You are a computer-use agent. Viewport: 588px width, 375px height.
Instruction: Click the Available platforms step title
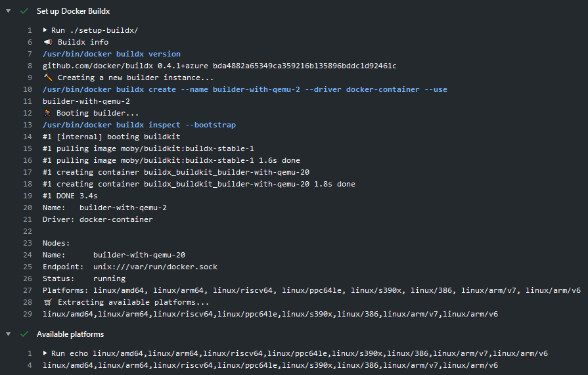point(70,334)
